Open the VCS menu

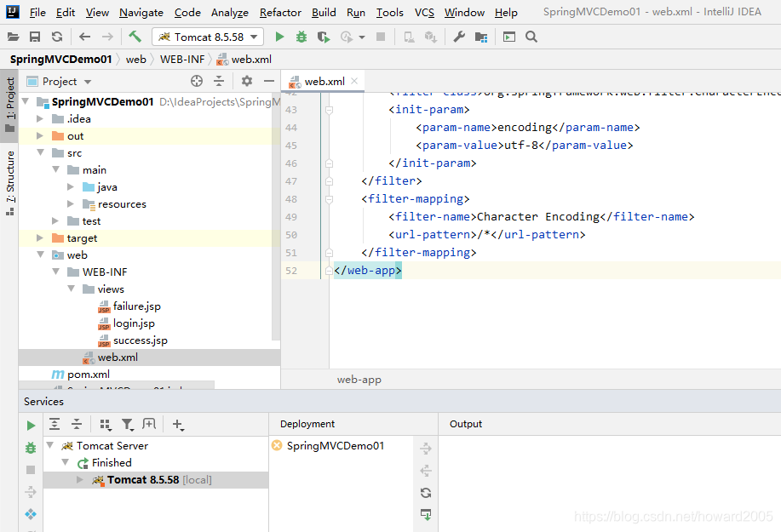pyautogui.click(x=424, y=13)
